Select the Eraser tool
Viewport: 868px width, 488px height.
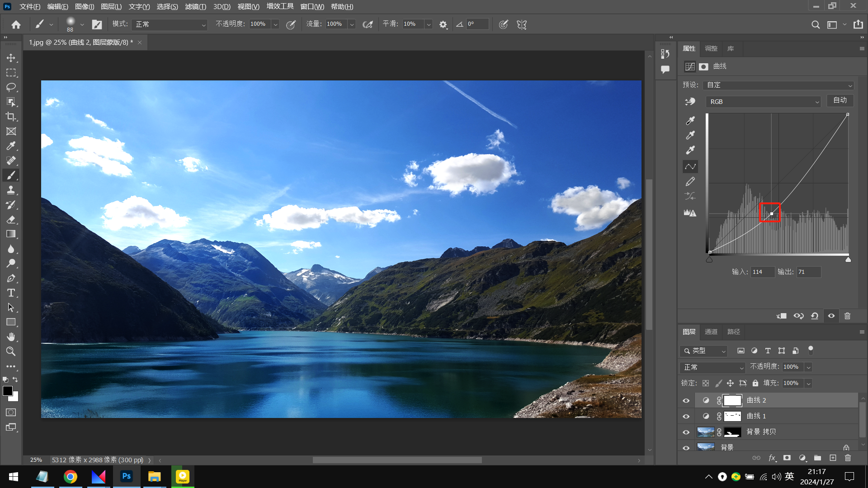[x=11, y=220]
